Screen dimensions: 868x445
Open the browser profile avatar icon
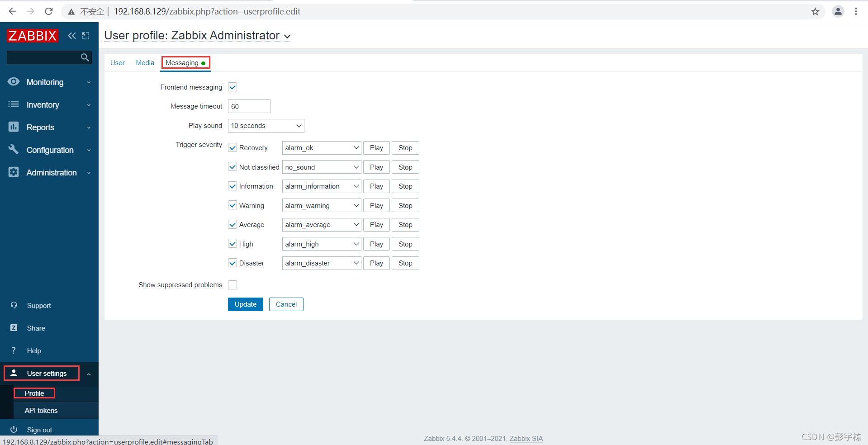838,12
